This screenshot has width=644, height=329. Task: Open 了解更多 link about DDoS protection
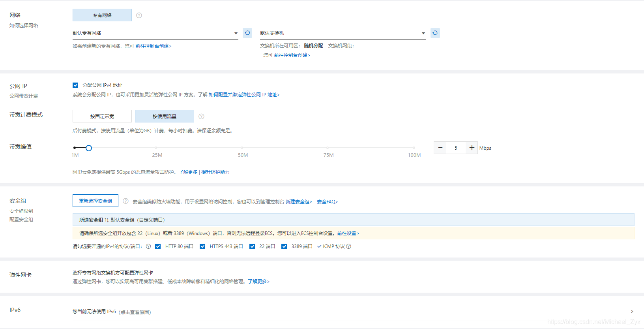[x=188, y=172]
